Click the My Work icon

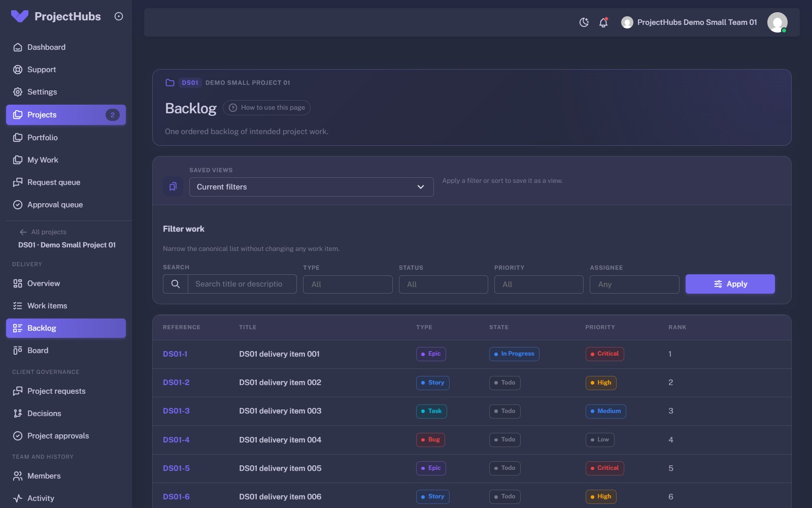coord(18,160)
